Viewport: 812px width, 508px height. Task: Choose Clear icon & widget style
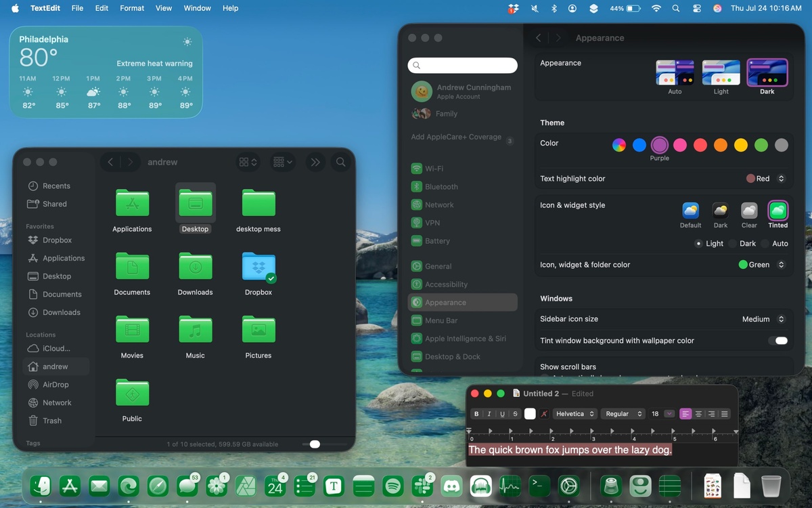click(x=749, y=211)
